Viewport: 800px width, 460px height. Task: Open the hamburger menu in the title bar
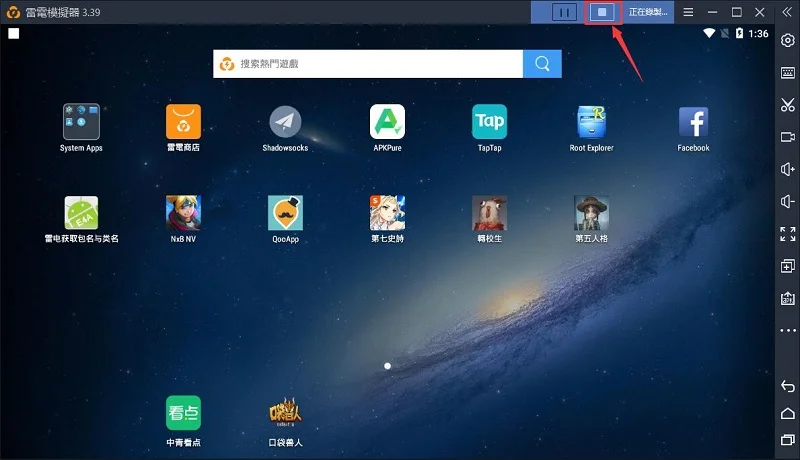[x=688, y=12]
